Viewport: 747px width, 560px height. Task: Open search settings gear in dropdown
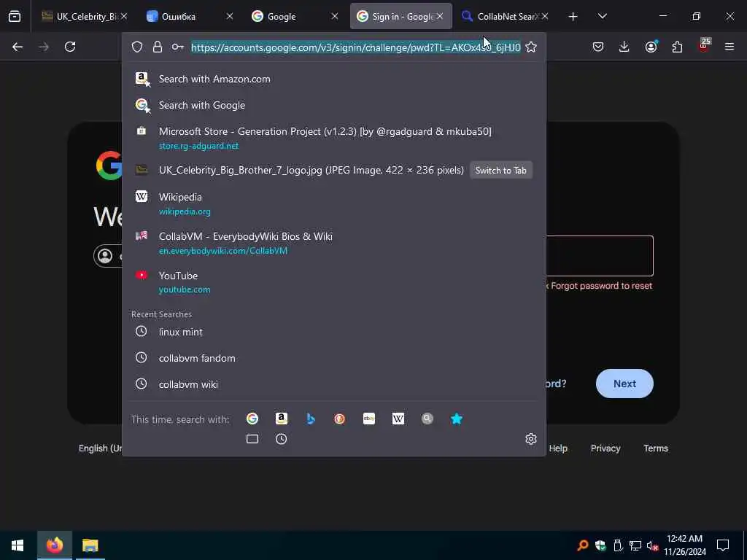pyautogui.click(x=531, y=439)
